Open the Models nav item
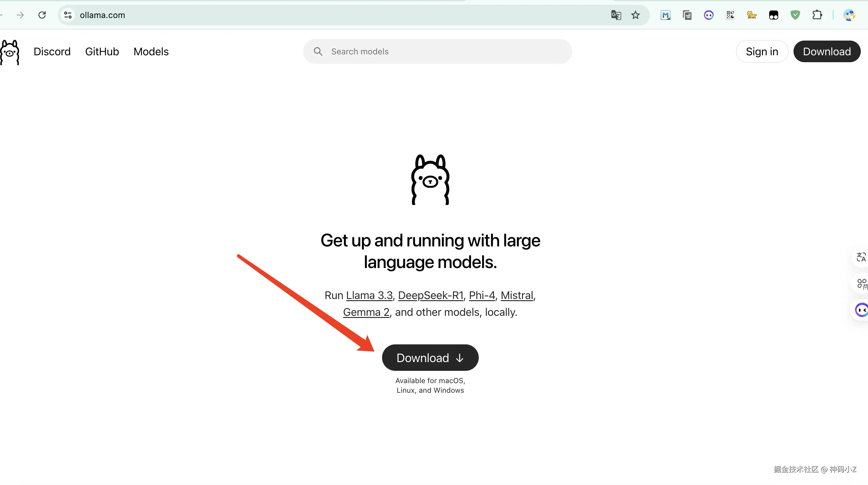Viewport: 868px width, 485px height. click(151, 52)
